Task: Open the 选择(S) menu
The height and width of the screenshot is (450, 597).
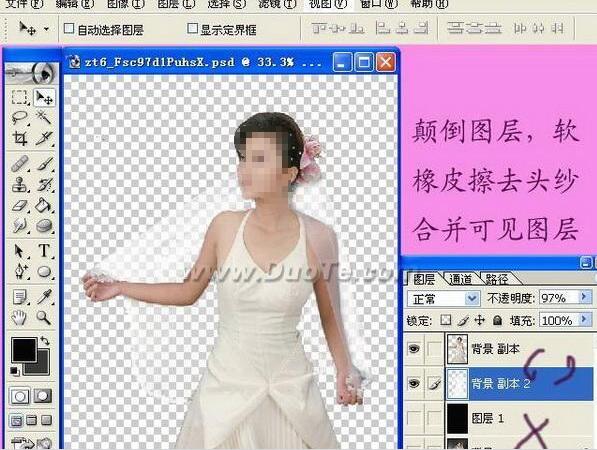Action: pyautogui.click(x=227, y=5)
